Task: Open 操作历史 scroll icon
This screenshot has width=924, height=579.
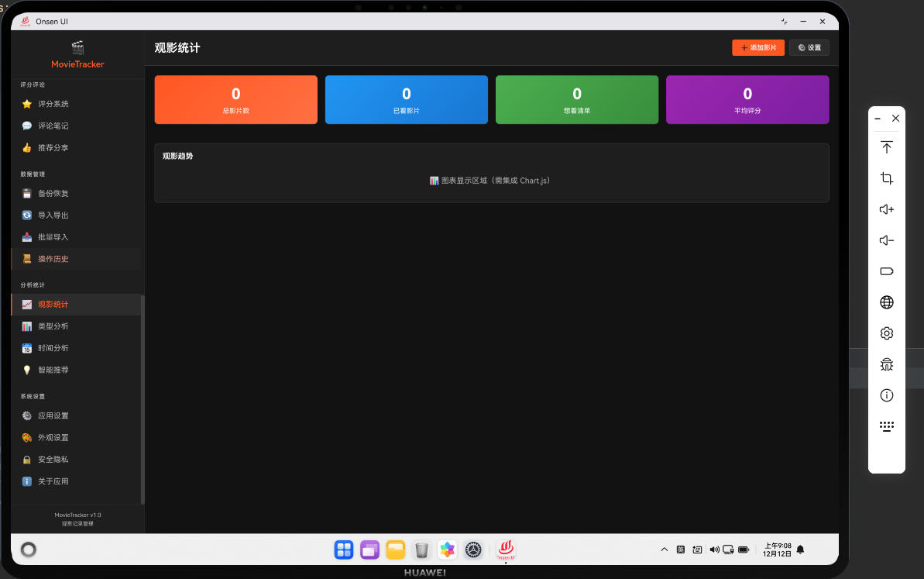Action: pyautogui.click(x=26, y=259)
